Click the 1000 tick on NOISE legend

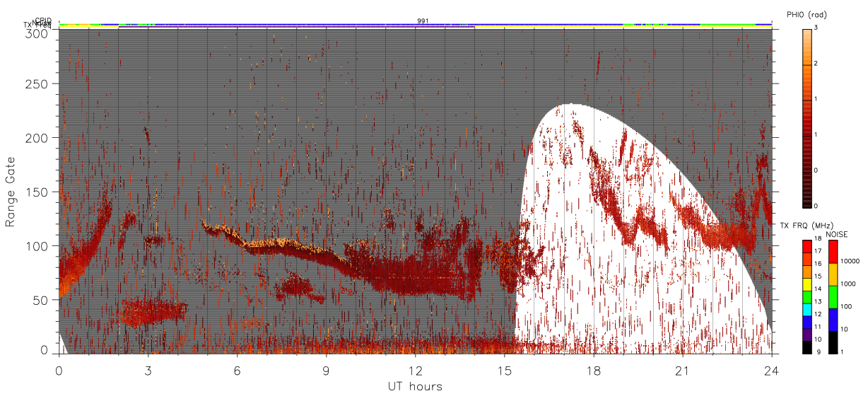click(x=849, y=284)
